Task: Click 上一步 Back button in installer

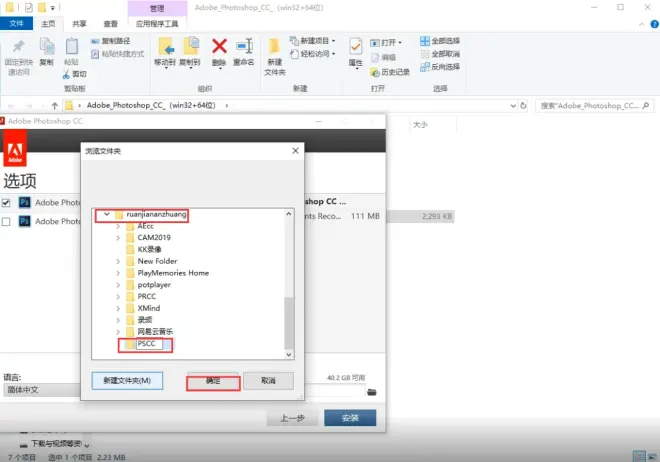Action: [292, 418]
